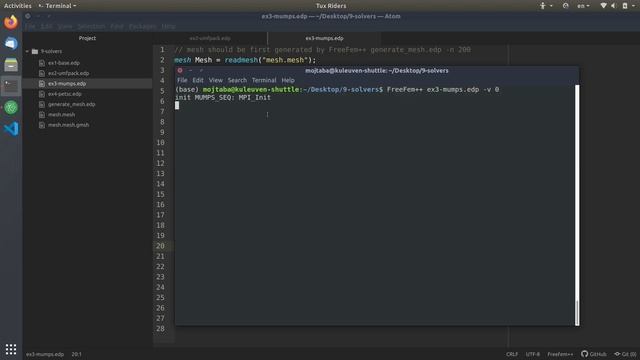Click file icon beside ex4-petsc.edp
This screenshot has width=640, height=360.
pyautogui.click(x=42, y=94)
